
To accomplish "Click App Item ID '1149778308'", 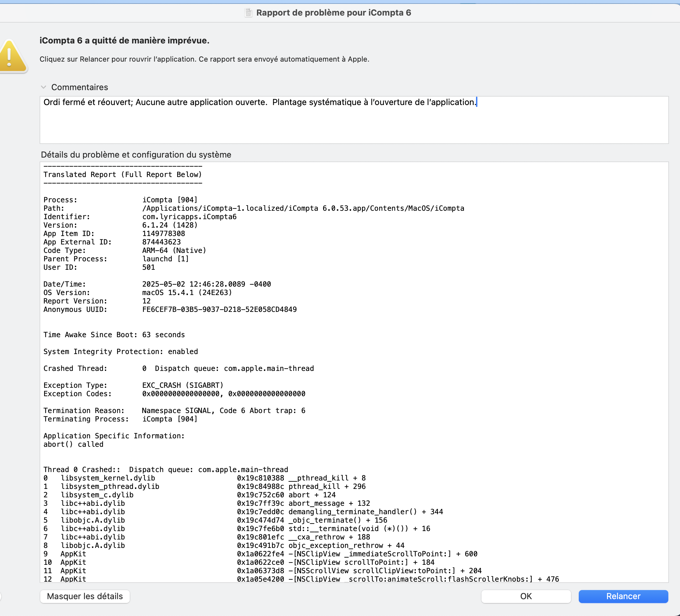I will [164, 234].
